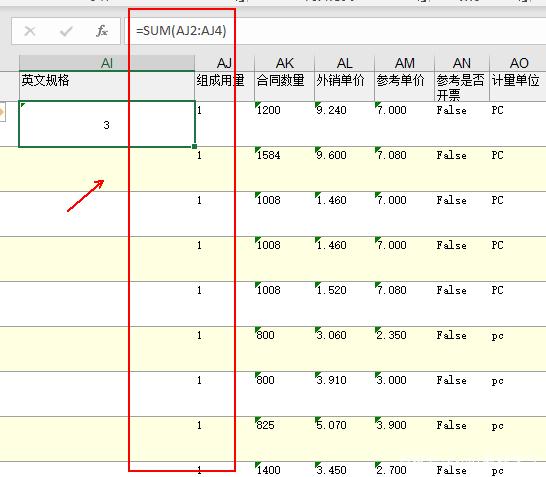Click reference price cell 2.700
Image resolution: width=546 pixels, height=477 pixels.
click(x=404, y=469)
